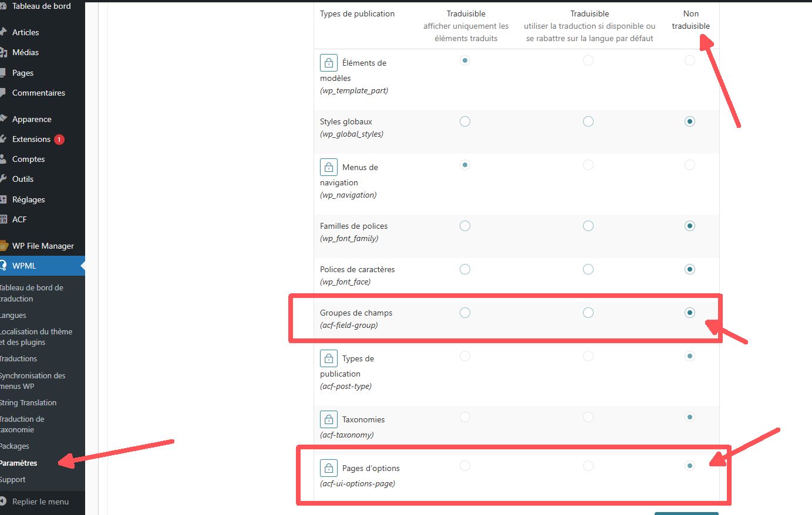Click the lock icon beside Menus de navigation
Image resolution: width=812 pixels, height=515 pixels.
pyautogui.click(x=329, y=167)
